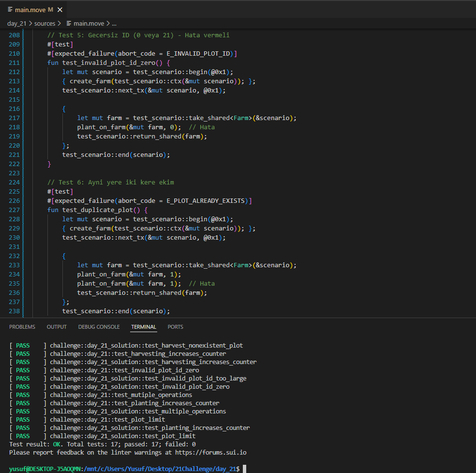The image size is (476, 473).
Task: Click the file icon on main.move tab
Action: pyautogui.click(x=10, y=10)
